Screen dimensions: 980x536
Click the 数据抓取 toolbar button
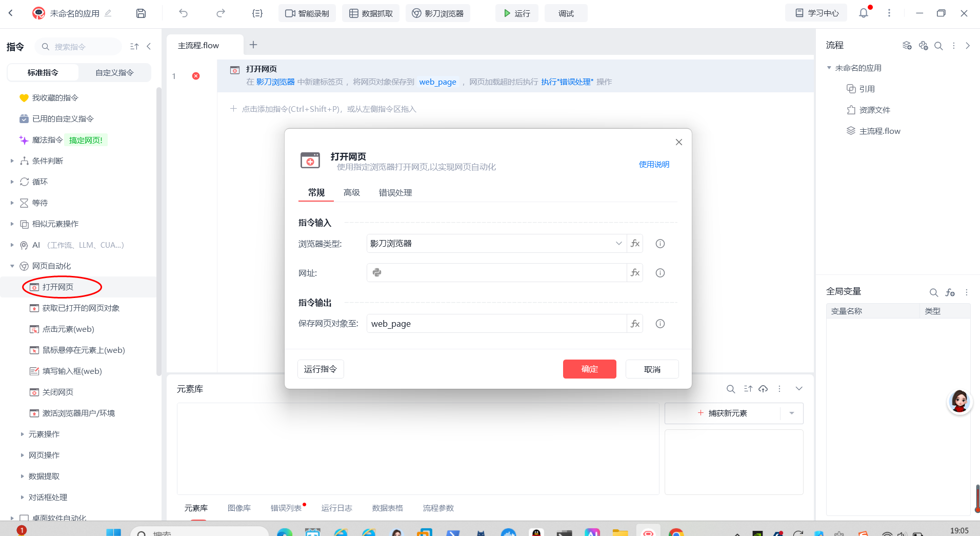(x=371, y=13)
